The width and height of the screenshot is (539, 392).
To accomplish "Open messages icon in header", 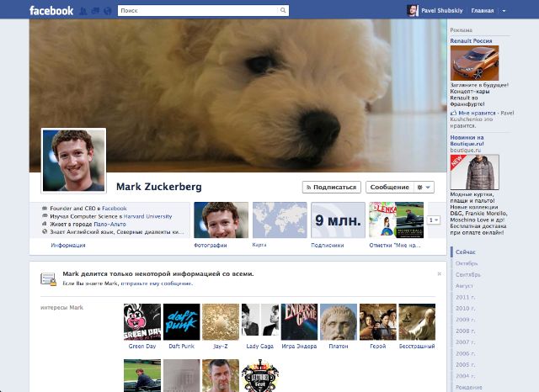I will click(95, 11).
